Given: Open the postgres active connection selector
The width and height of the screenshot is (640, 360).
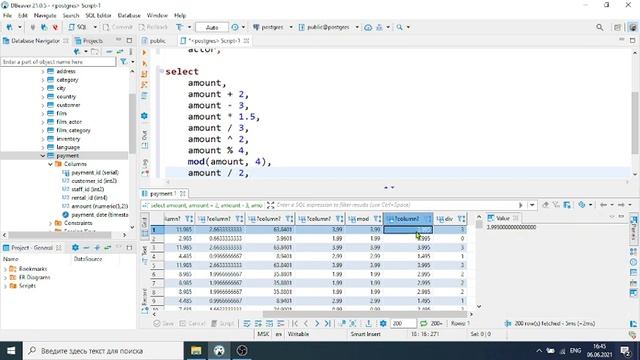Looking at the screenshot, I should [x=272, y=27].
